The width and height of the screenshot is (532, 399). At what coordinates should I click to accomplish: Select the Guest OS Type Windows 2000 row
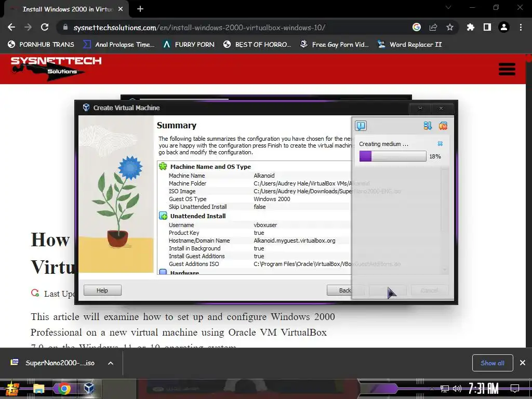pos(255,199)
